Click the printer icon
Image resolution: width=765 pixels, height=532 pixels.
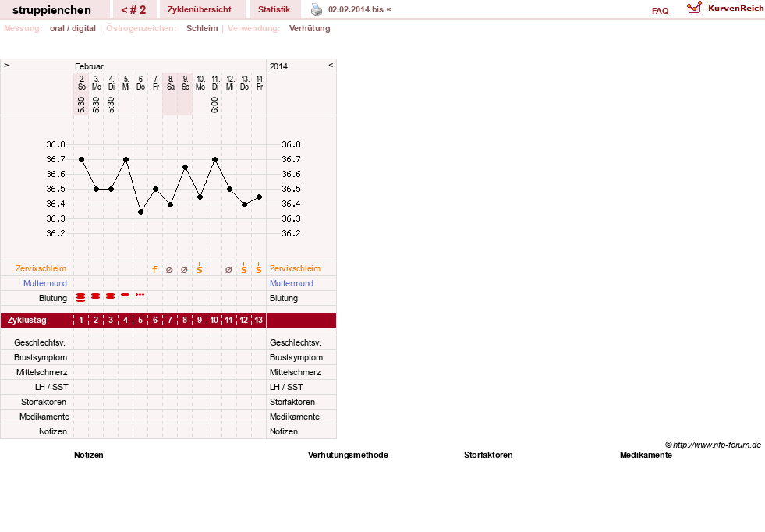[x=317, y=9]
